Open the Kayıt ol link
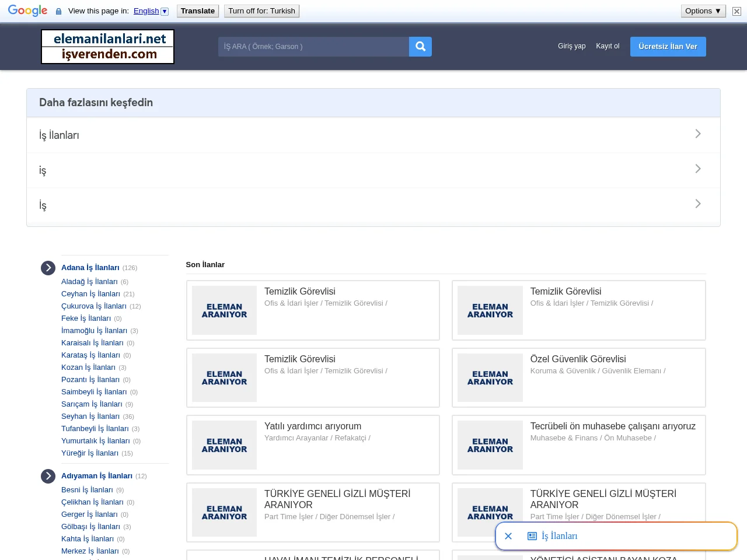 (x=608, y=46)
